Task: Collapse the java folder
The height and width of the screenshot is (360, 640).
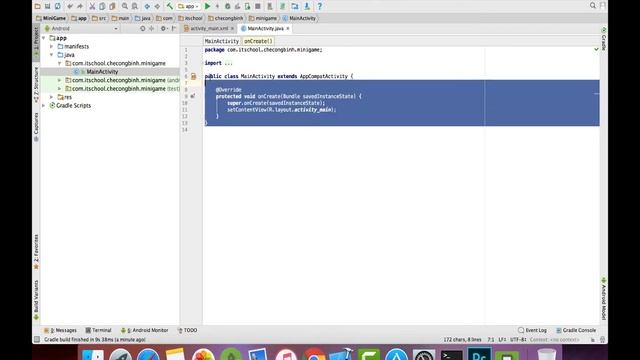Action: (x=52, y=55)
